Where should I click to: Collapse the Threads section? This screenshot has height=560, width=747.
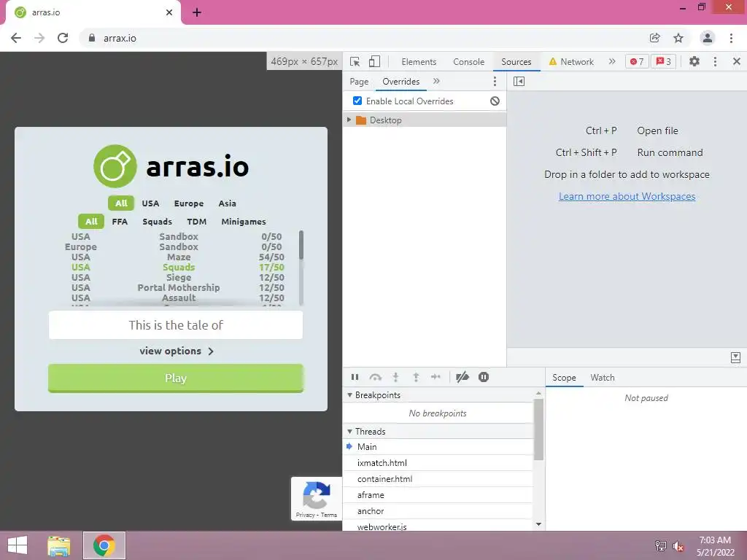point(349,432)
